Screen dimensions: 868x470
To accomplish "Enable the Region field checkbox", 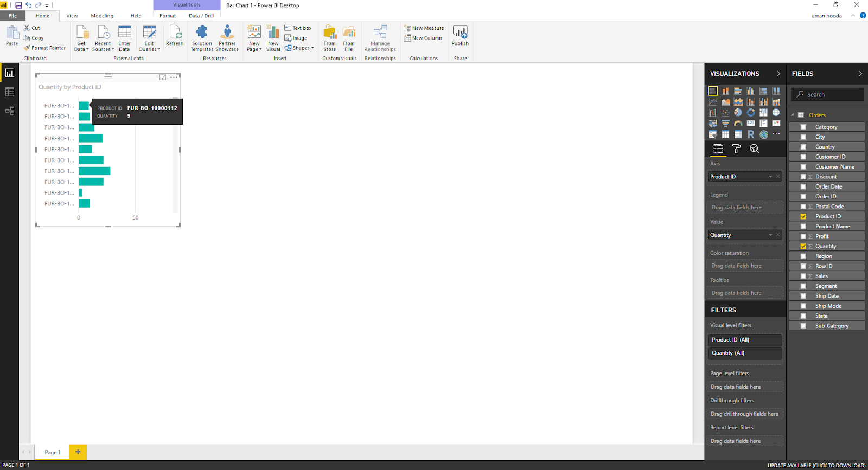I will pos(803,256).
